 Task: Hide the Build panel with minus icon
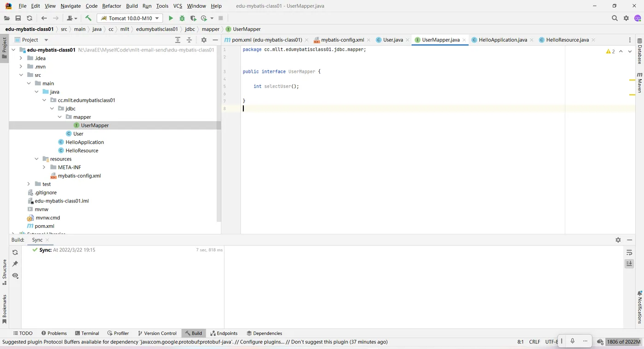[x=629, y=240]
